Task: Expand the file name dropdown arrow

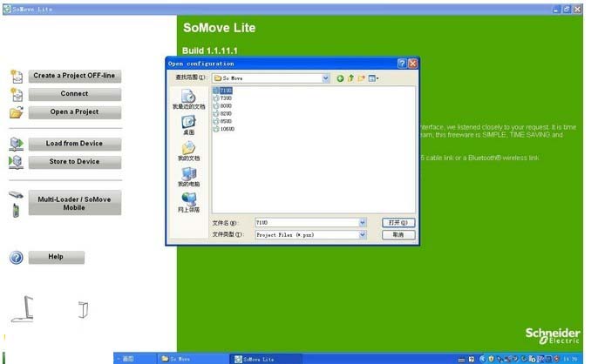Action: coord(363,223)
